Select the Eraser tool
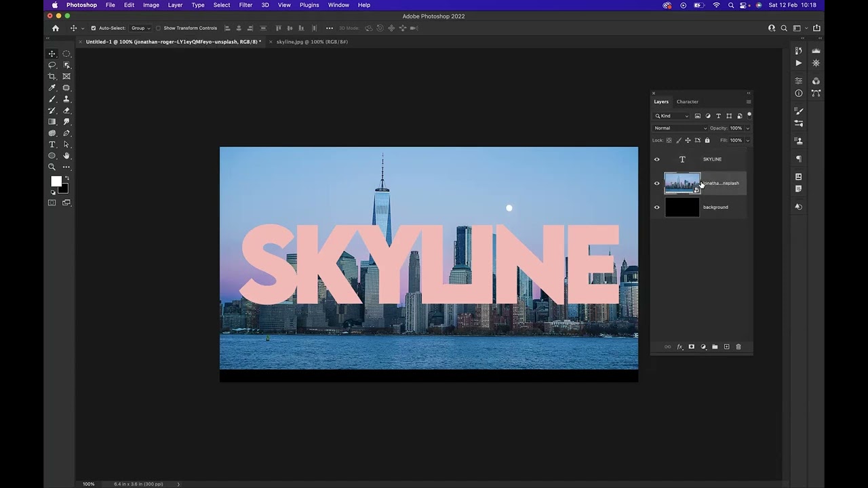868x488 pixels. click(66, 110)
